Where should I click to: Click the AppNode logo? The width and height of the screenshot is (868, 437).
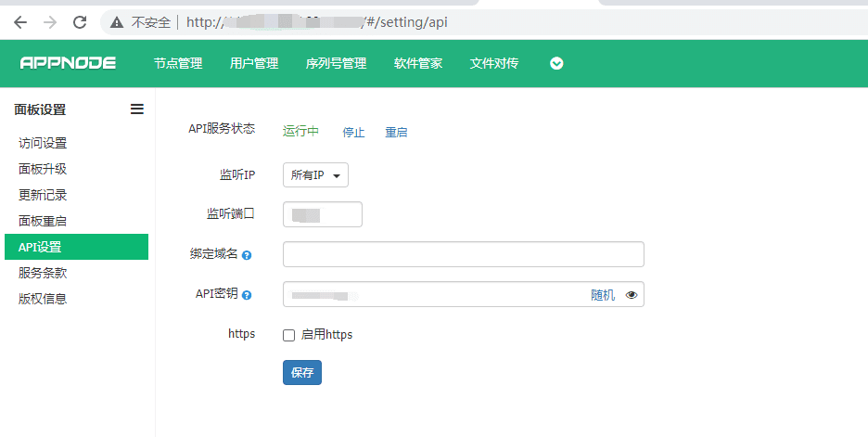coord(68,63)
